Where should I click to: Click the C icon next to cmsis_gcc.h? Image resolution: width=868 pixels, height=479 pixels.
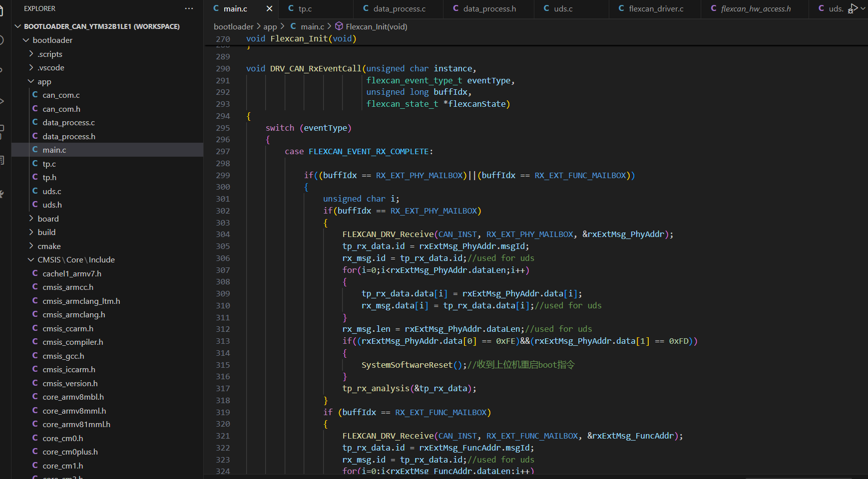click(x=35, y=356)
